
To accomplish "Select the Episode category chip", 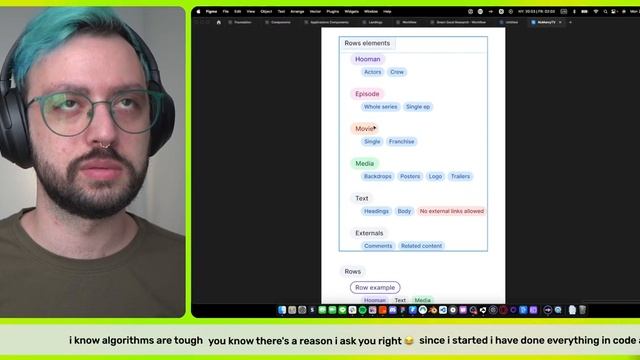I will [x=367, y=94].
